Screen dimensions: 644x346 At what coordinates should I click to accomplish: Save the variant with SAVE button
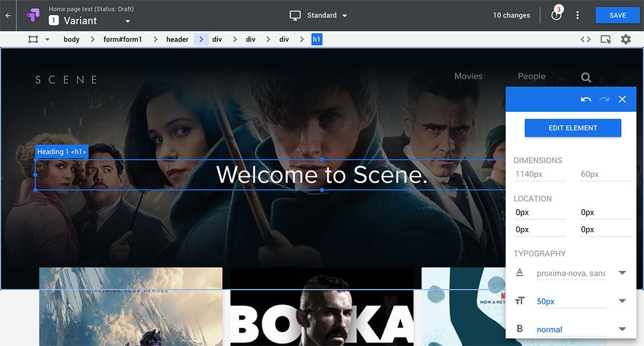(618, 15)
